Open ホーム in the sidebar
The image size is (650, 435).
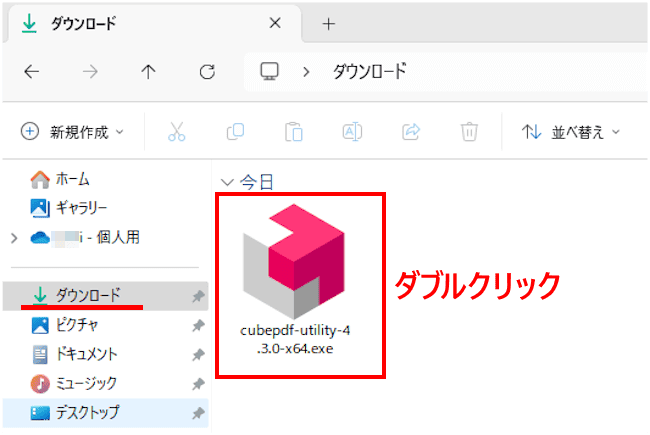coord(61,179)
